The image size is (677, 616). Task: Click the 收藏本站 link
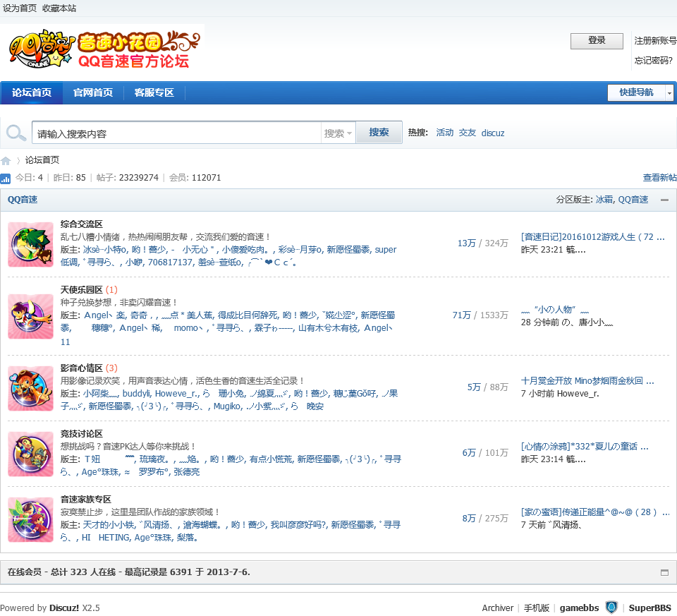(x=59, y=8)
